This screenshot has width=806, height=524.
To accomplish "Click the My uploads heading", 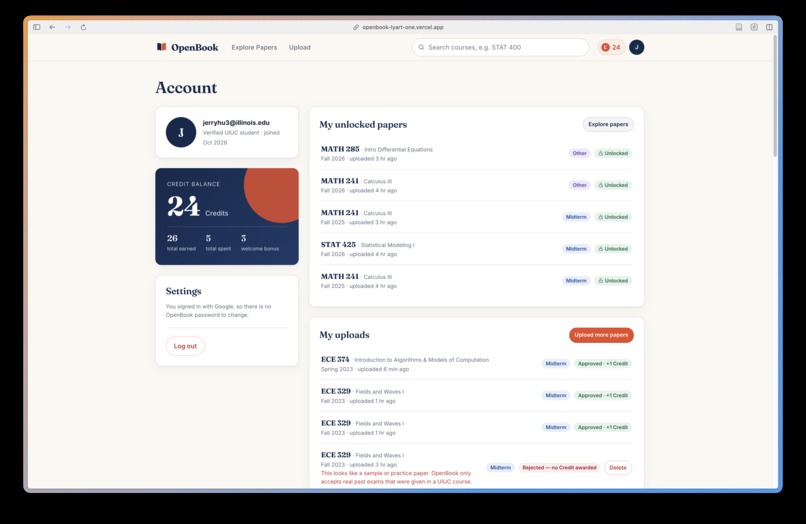I will pyautogui.click(x=344, y=335).
